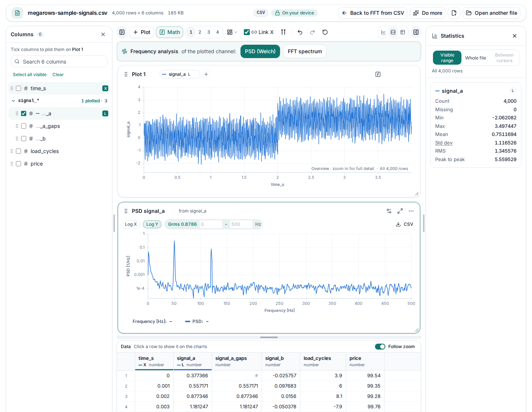
Task: Tick the time_s column checkbox
Action: pyautogui.click(x=18, y=88)
